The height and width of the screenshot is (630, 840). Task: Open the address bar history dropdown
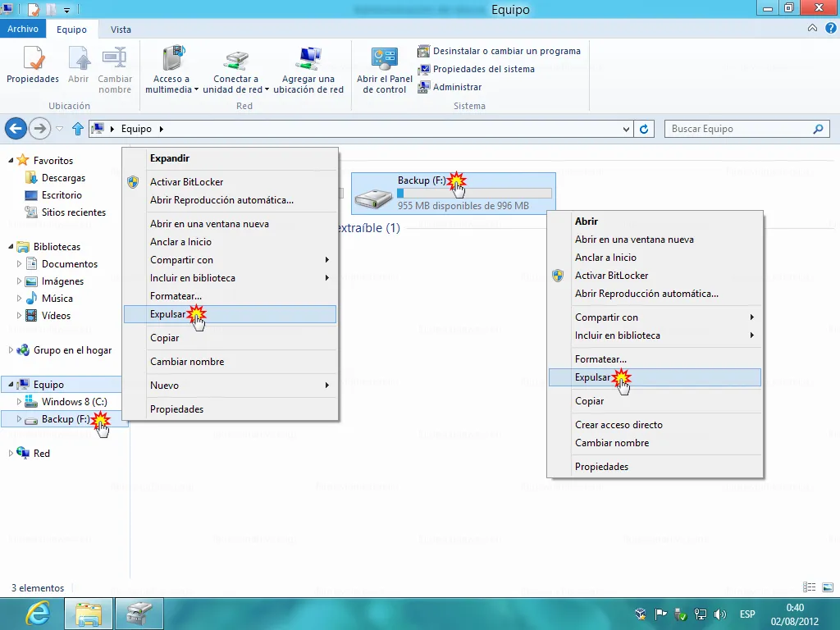[x=626, y=129]
